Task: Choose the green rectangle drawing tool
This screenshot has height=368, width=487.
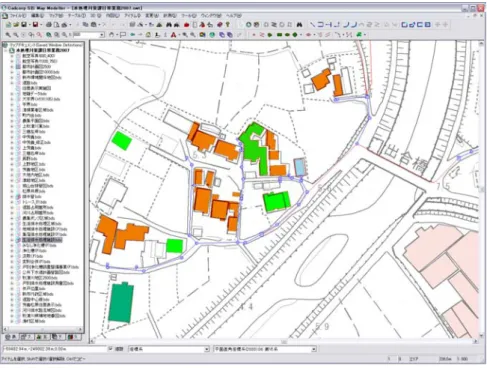Action: click(x=279, y=35)
